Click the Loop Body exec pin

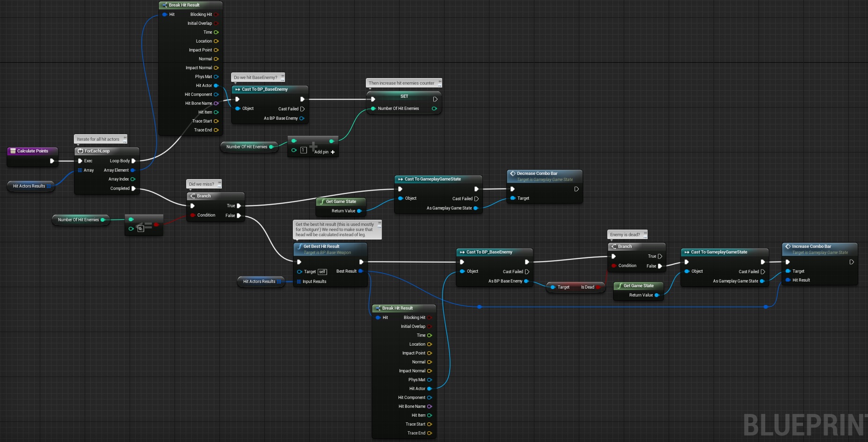[x=133, y=161]
